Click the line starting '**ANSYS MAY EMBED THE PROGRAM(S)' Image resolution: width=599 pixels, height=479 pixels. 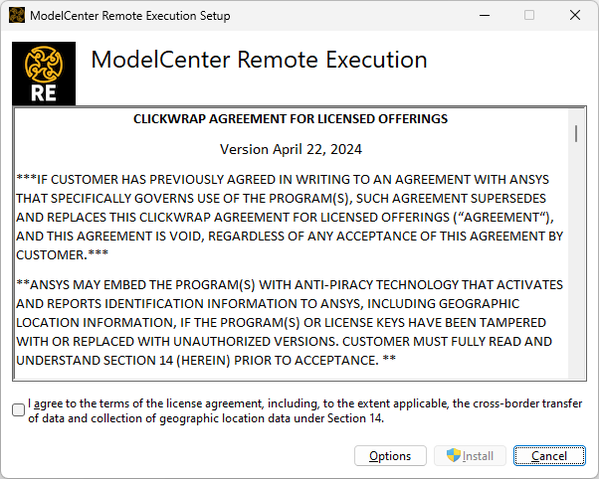click(290, 285)
